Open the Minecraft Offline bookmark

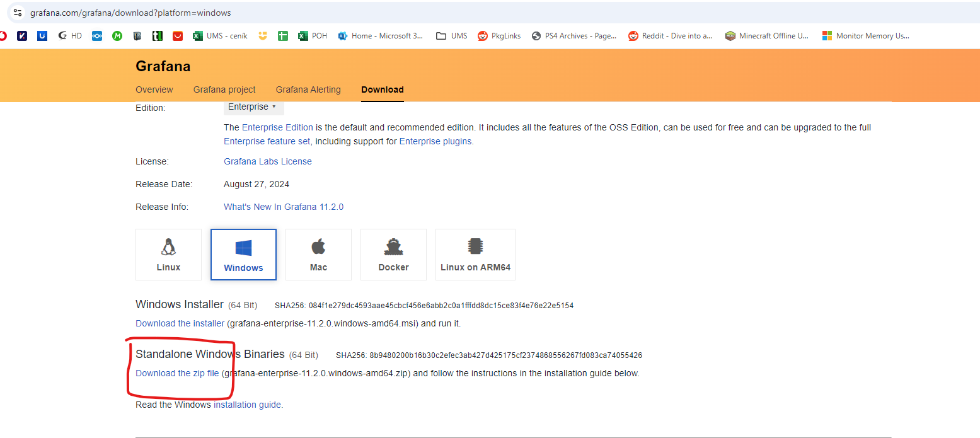coord(767,36)
